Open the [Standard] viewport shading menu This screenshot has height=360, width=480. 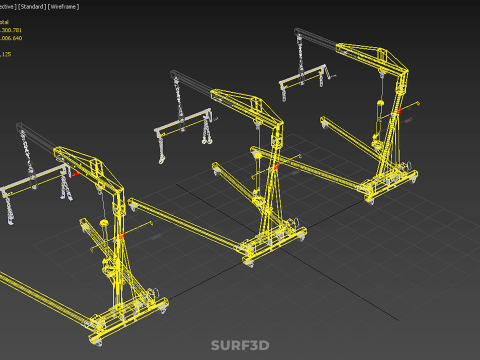click(x=32, y=7)
